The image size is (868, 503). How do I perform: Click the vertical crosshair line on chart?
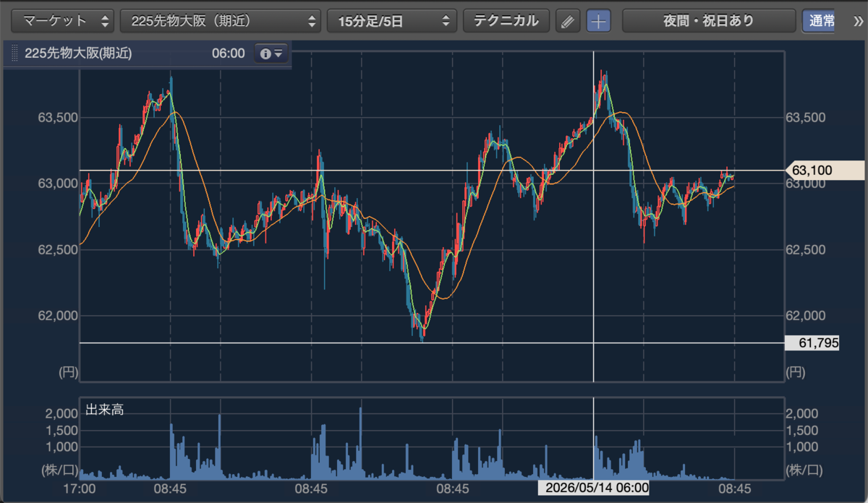tap(594, 217)
